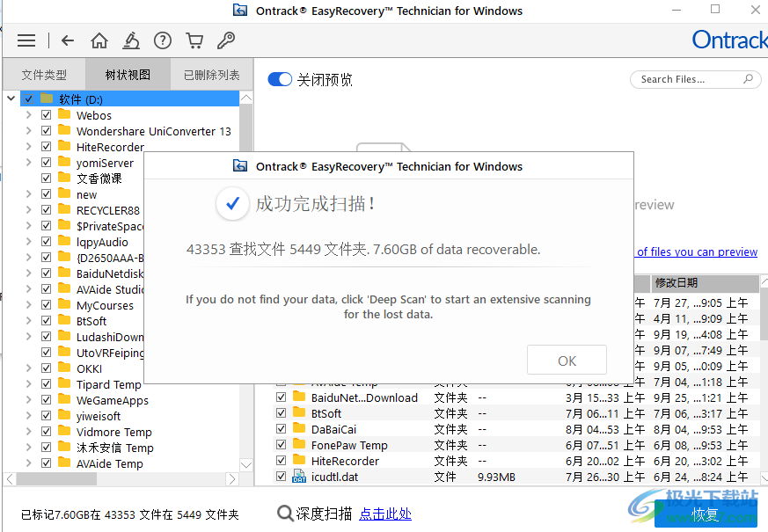This screenshot has width=768, height=532.
Task: Click the tree scrollbar right arrow
Action: coord(232,479)
